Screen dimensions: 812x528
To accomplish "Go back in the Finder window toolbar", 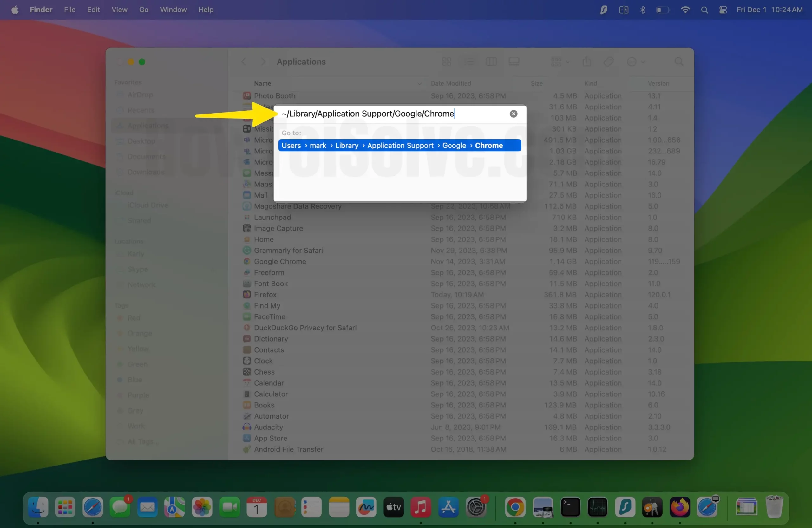I will [244, 62].
